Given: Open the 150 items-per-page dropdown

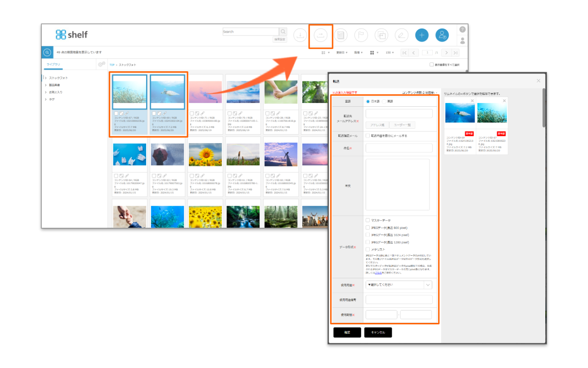Looking at the screenshot, I should point(390,53).
